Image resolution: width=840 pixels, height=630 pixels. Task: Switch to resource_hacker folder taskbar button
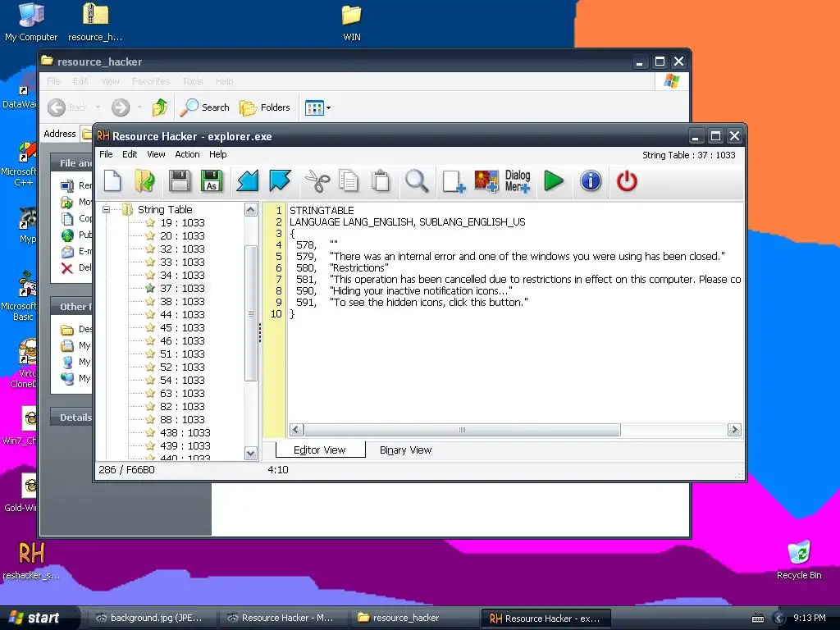point(413,619)
